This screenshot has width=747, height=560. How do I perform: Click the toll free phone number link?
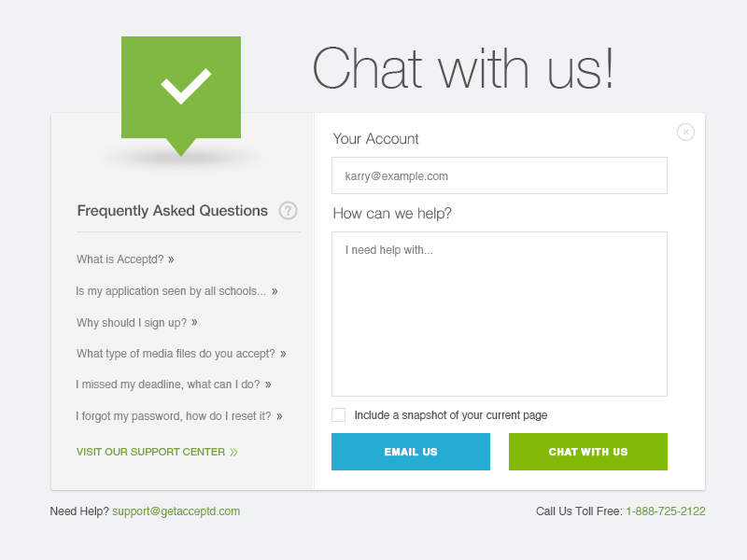coord(666,511)
